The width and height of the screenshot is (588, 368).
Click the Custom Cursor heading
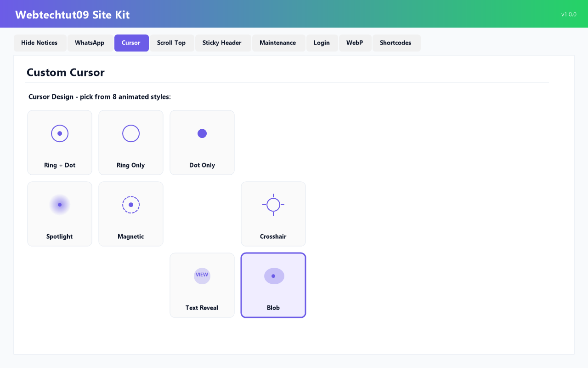tap(66, 72)
